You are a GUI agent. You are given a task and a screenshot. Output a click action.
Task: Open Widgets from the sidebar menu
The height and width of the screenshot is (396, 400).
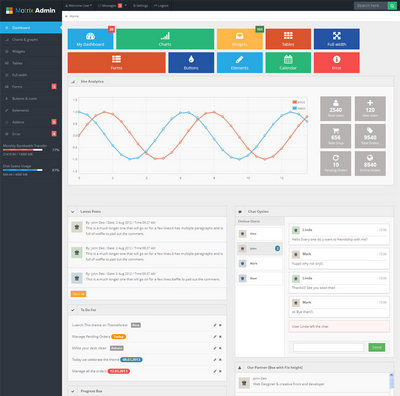coord(31,51)
